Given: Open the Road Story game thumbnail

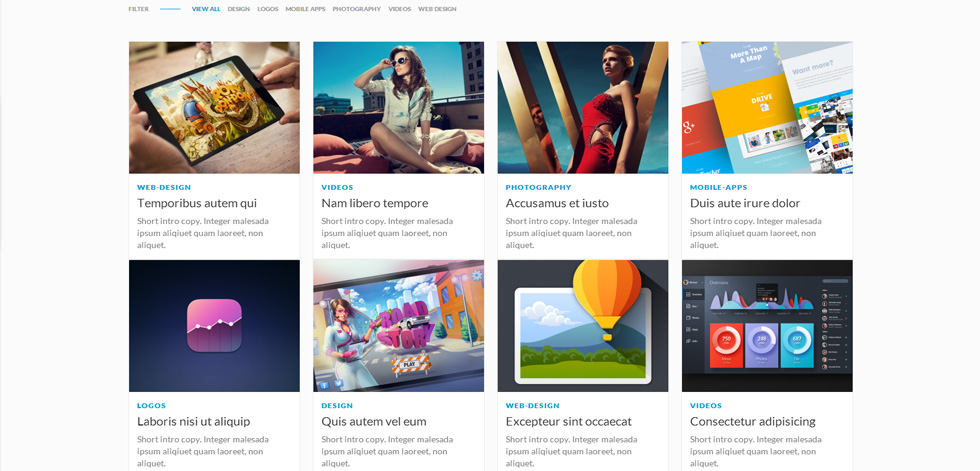Looking at the screenshot, I should pyautogui.click(x=398, y=326).
